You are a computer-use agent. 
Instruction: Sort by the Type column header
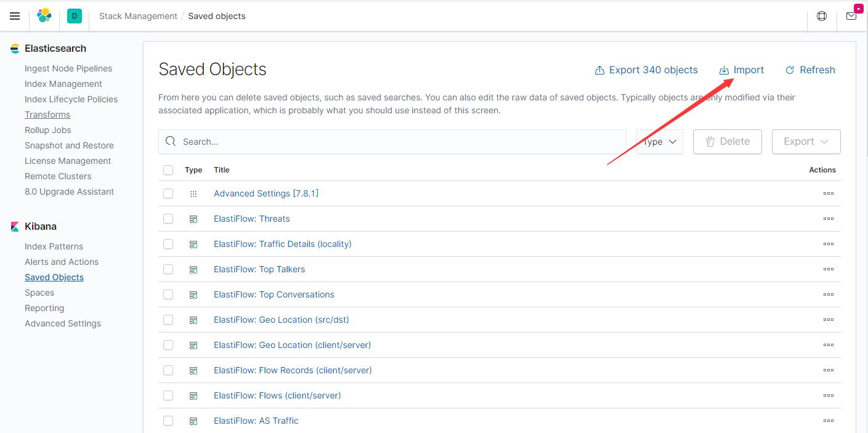pyautogui.click(x=193, y=170)
